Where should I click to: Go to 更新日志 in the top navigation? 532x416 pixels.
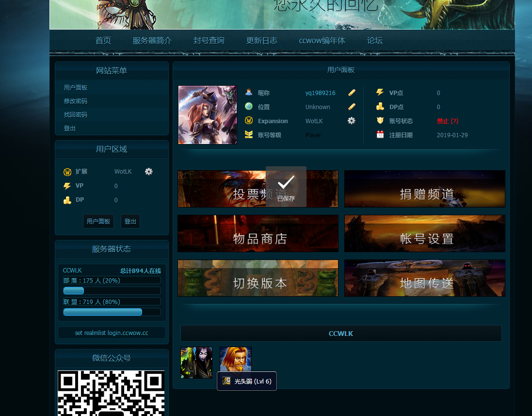[x=262, y=41]
